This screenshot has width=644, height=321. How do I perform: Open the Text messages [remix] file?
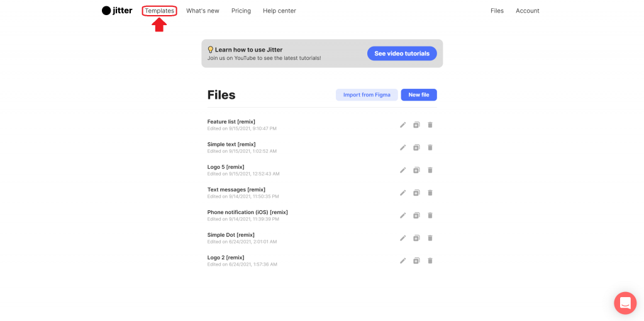tap(236, 189)
